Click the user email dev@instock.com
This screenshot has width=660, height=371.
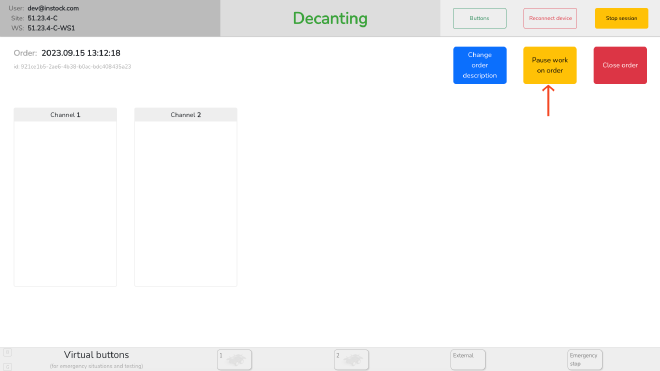pyautogui.click(x=53, y=8)
